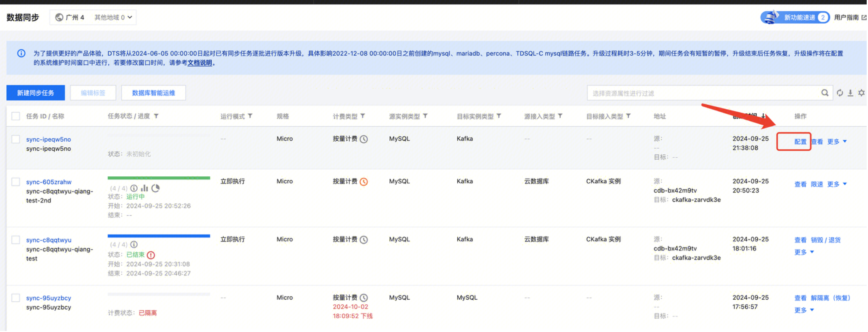Click the search magnifier icon in filter box
868x332 pixels.
pos(825,93)
